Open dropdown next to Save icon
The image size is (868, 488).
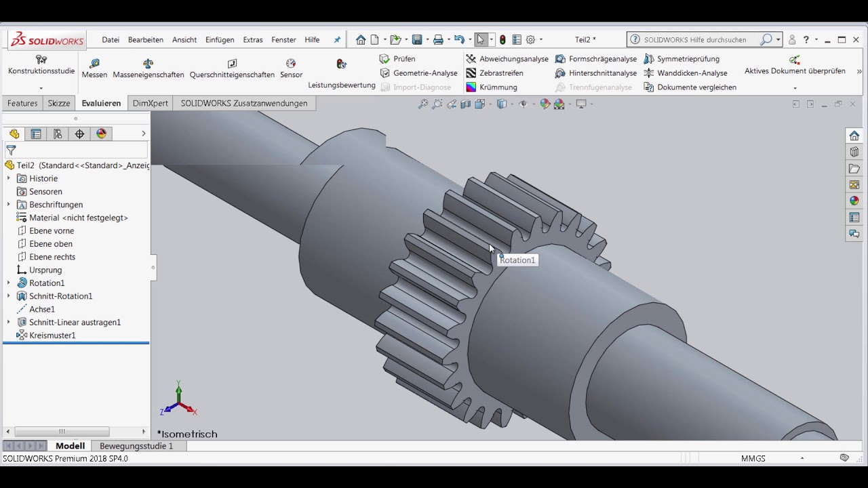tap(427, 40)
